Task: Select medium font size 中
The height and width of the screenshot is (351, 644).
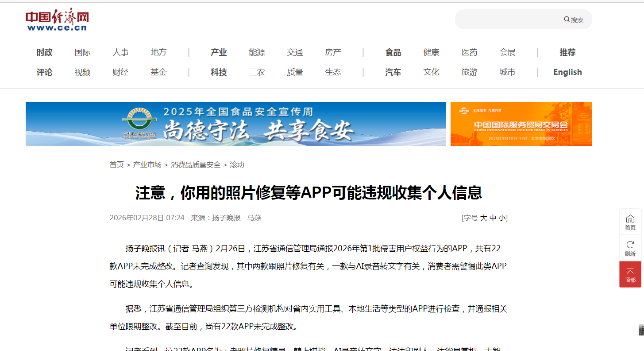Action: coord(493,218)
